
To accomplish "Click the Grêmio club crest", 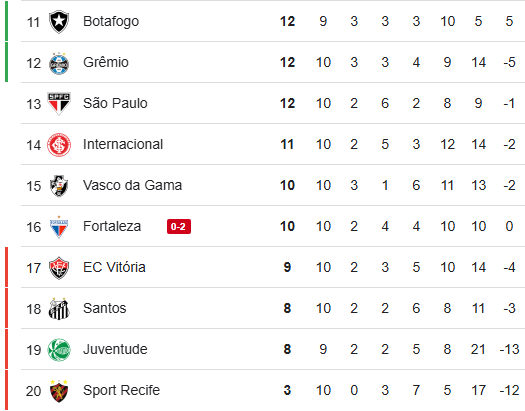I will tap(59, 63).
